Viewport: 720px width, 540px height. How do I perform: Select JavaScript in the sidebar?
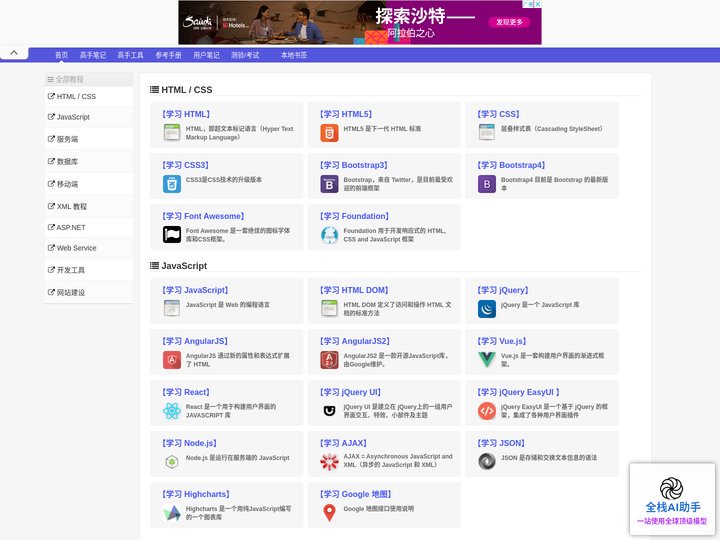pyautogui.click(x=89, y=117)
